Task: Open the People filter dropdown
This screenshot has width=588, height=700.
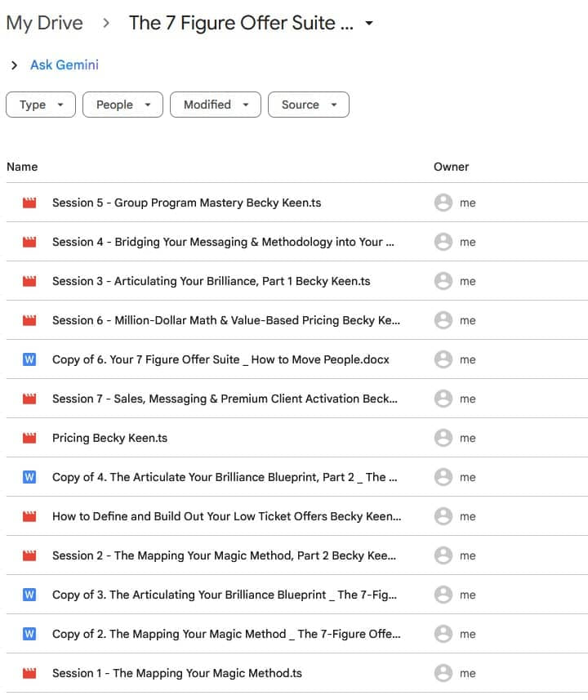Action: pyautogui.click(x=122, y=105)
